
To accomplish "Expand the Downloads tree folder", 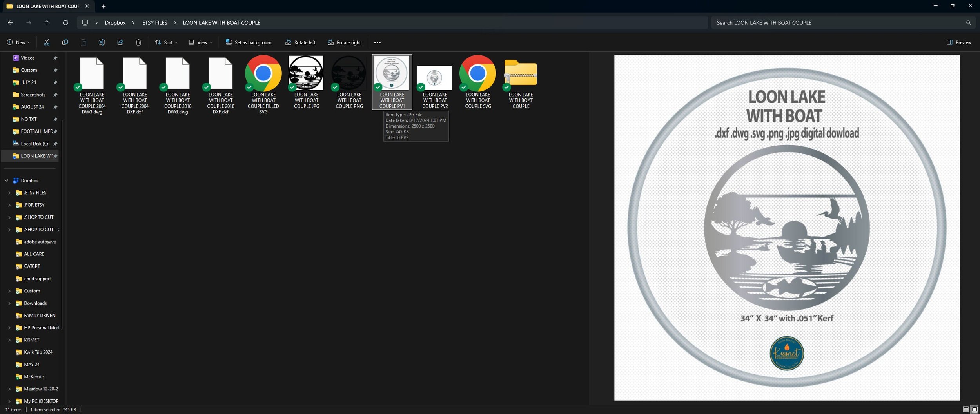I will 9,303.
